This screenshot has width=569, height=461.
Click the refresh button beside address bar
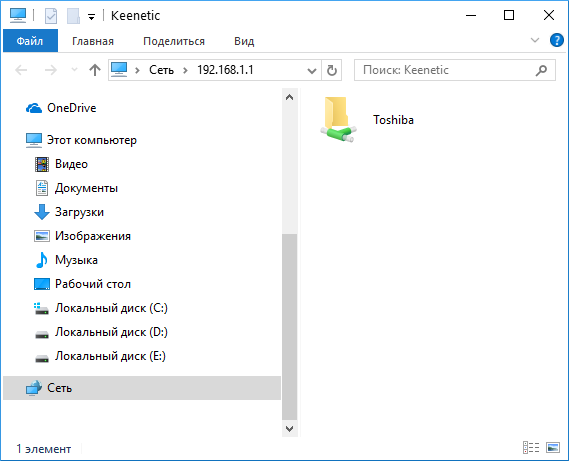(332, 70)
